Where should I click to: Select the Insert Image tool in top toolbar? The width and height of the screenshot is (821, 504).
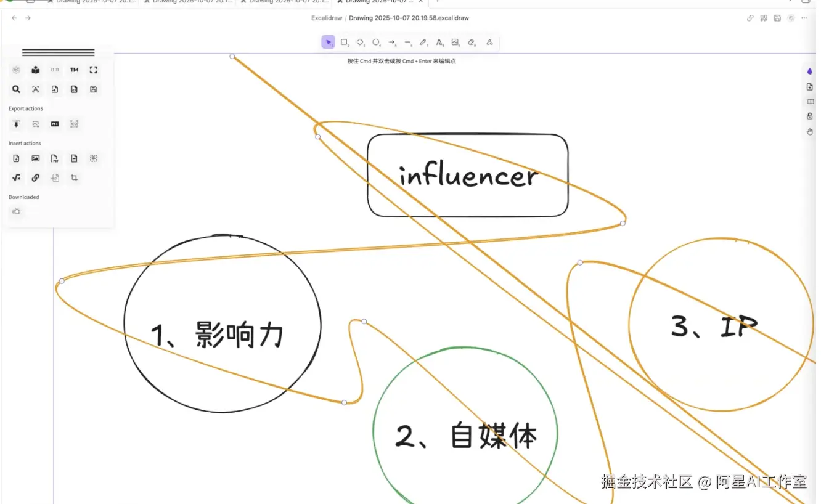coord(455,42)
